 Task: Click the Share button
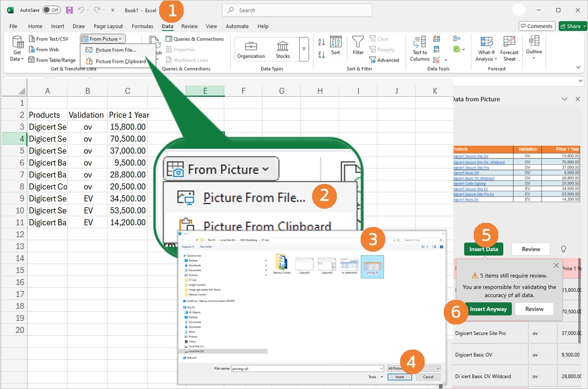pyautogui.click(x=572, y=26)
